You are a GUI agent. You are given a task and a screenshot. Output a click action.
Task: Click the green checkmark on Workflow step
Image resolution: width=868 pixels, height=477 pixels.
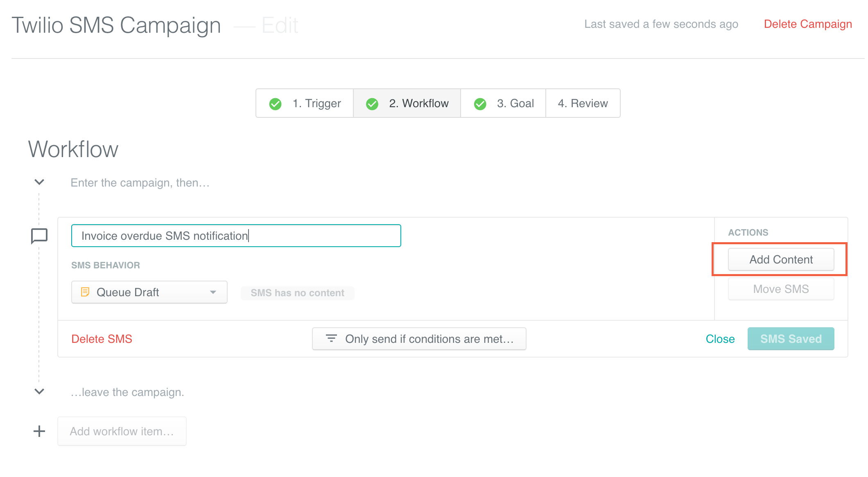[372, 104]
